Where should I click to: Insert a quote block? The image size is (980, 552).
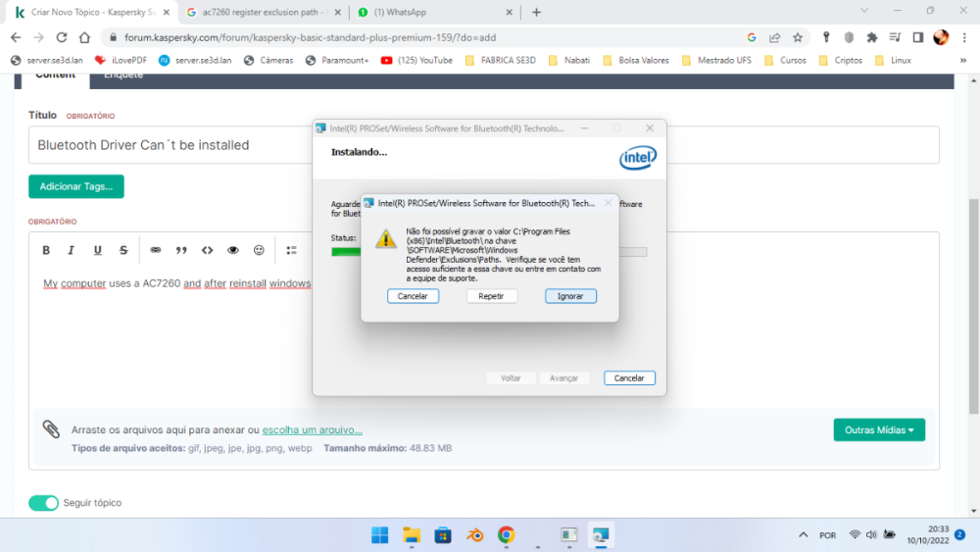pyautogui.click(x=181, y=250)
